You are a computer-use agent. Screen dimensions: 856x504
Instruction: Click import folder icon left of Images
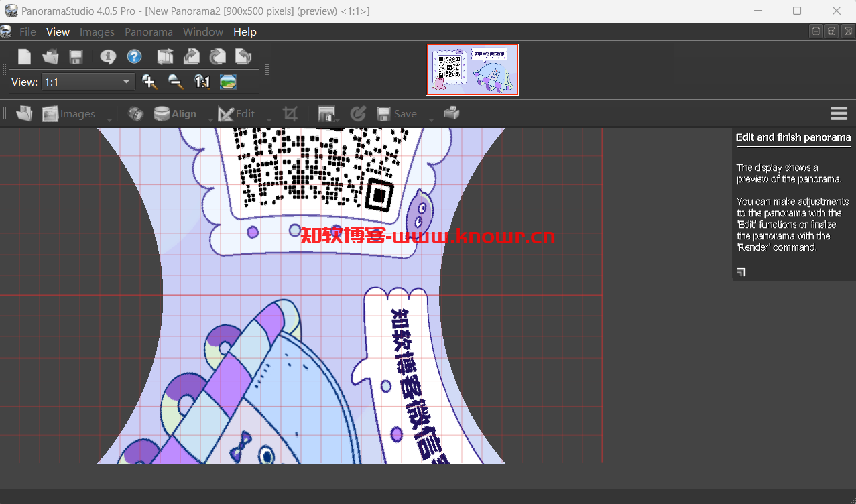pyautogui.click(x=24, y=114)
